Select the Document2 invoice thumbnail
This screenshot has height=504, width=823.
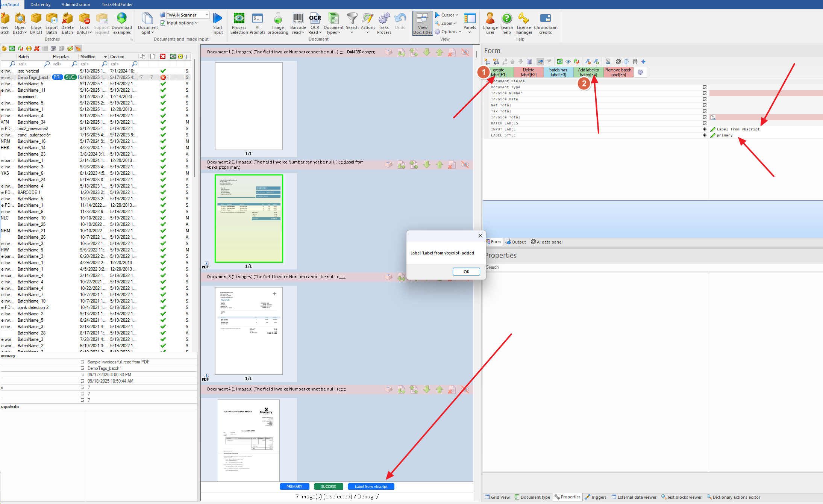point(249,218)
